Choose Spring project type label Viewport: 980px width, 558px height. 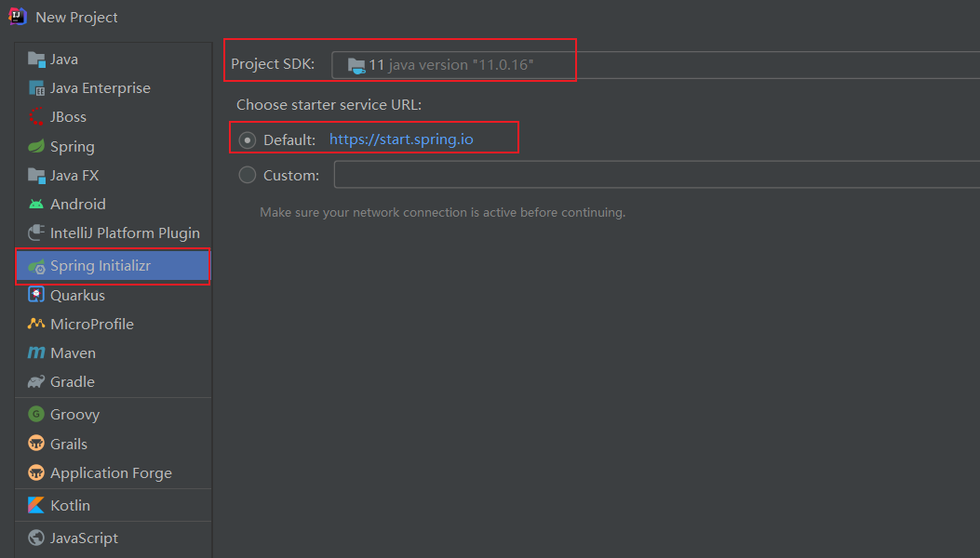[72, 147]
